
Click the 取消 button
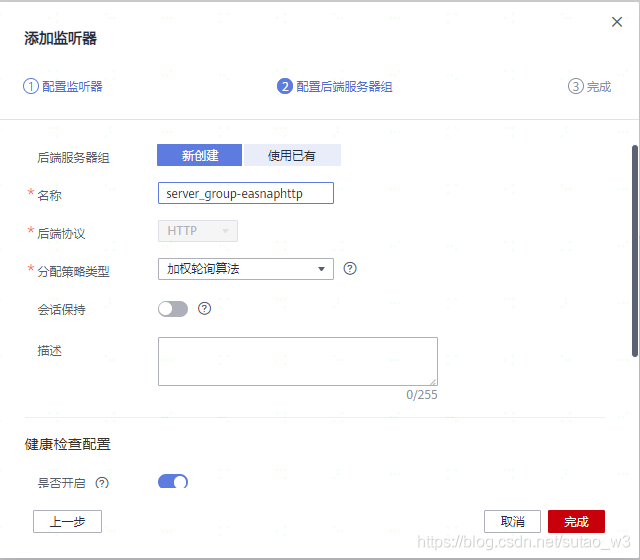point(512,522)
